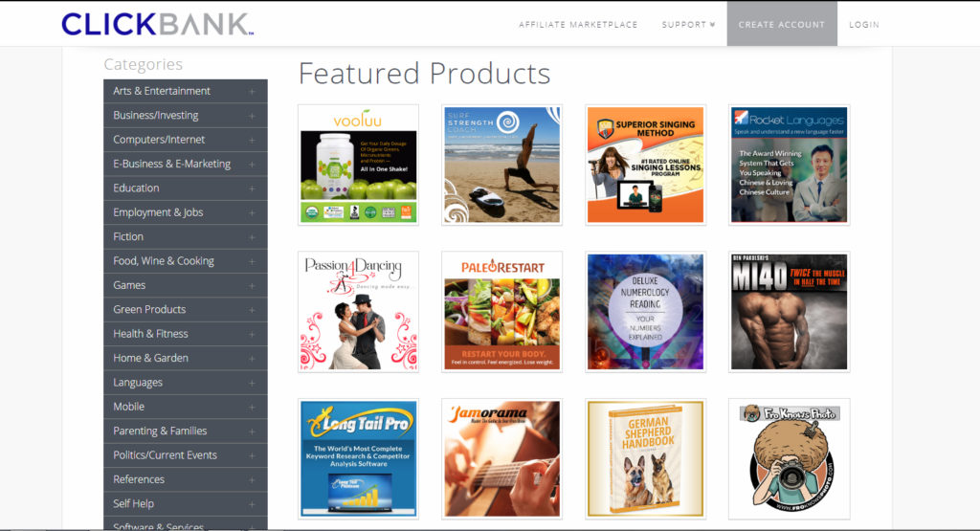The height and width of the screenshot is (531, 980).
Task: Select the German Shepherd Handbook product
Action: 645,458
